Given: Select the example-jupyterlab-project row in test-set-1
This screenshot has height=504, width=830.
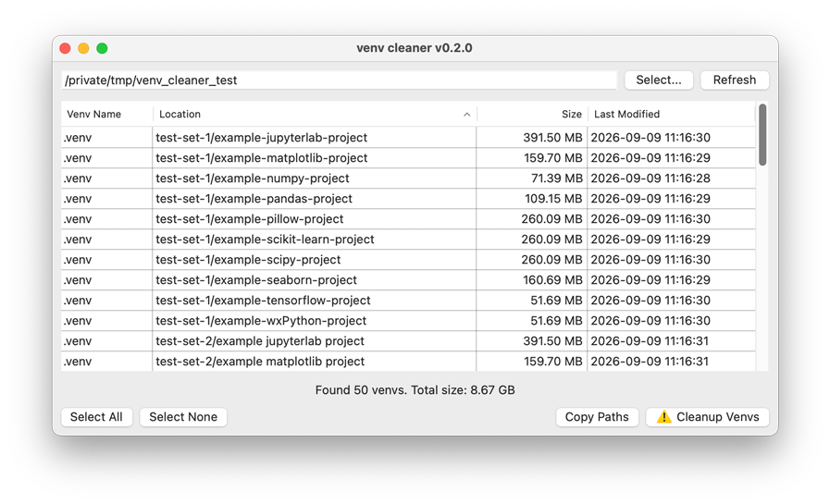Looking at the screenshot, I should click(x=408, y=138).
